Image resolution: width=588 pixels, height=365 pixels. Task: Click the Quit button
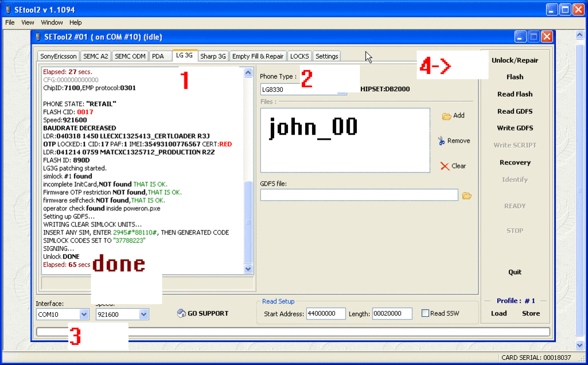[x=515, y=272]
